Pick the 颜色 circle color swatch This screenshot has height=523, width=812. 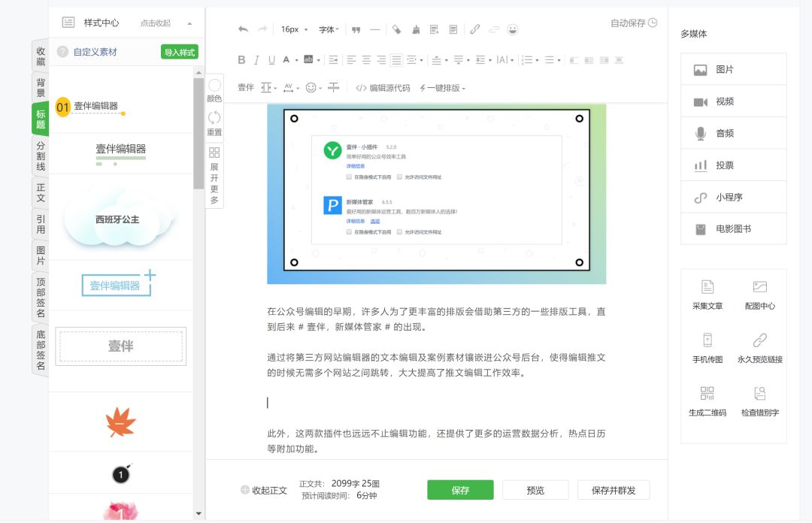pos(214,86)
